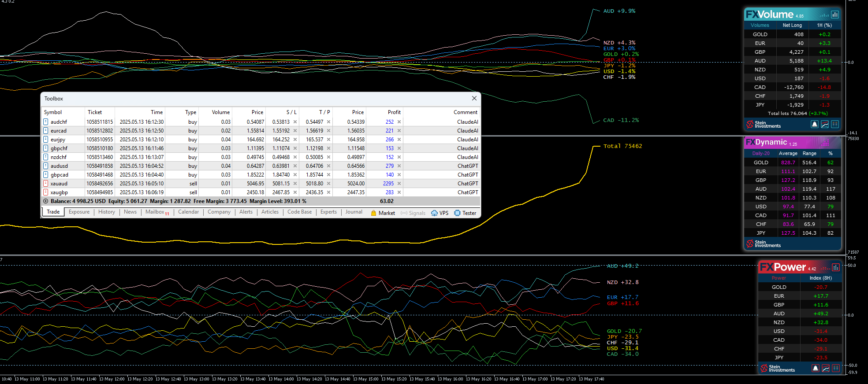
Task: Select the gbpcad position row
Action: click(60, 175)
